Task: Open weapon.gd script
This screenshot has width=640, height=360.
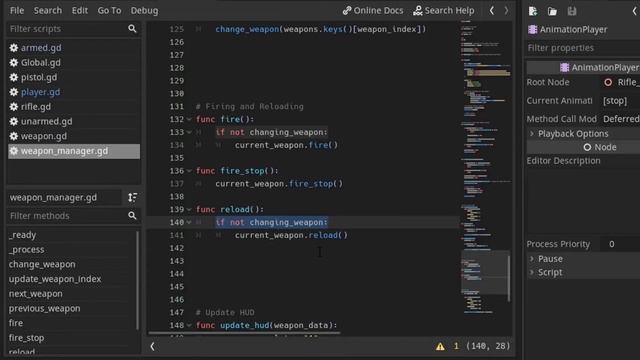Action: point(44,136)
